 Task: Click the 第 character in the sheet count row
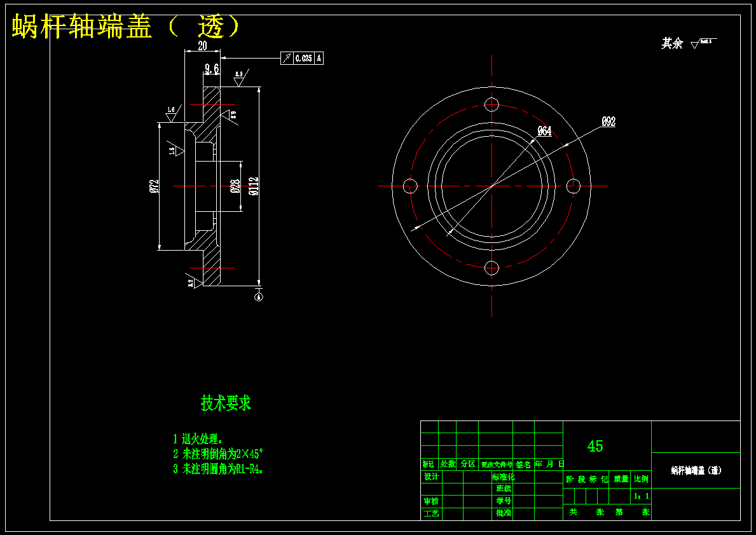(619, 512)
